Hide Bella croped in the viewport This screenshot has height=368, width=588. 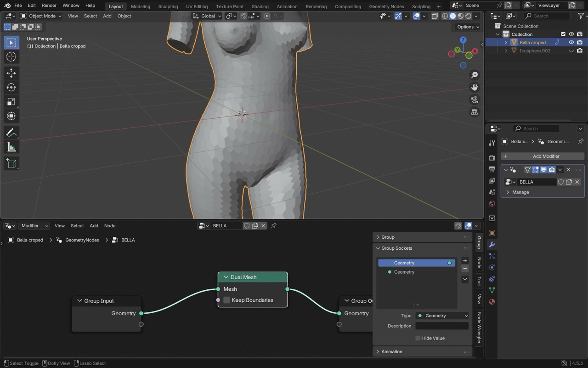(x=571, y=42)
